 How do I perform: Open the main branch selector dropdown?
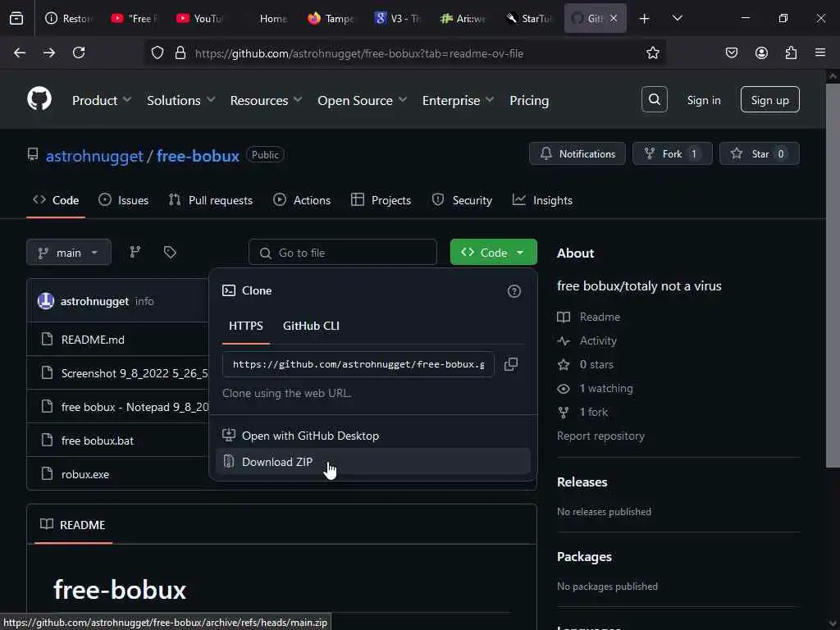[x=69, y=253]
